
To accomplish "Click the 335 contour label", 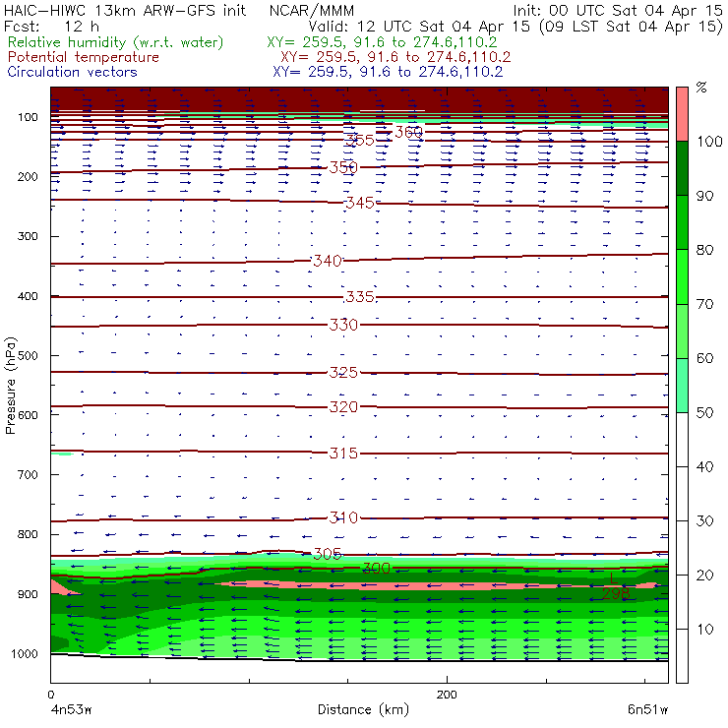I will pos(360,297).
